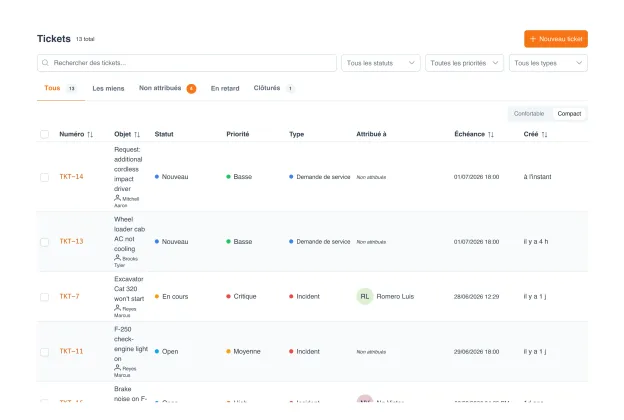Click 29/06/2026 18:00 due date
Image resolution: width=624 pixels, height=420 pixels.
click(476, 352)
